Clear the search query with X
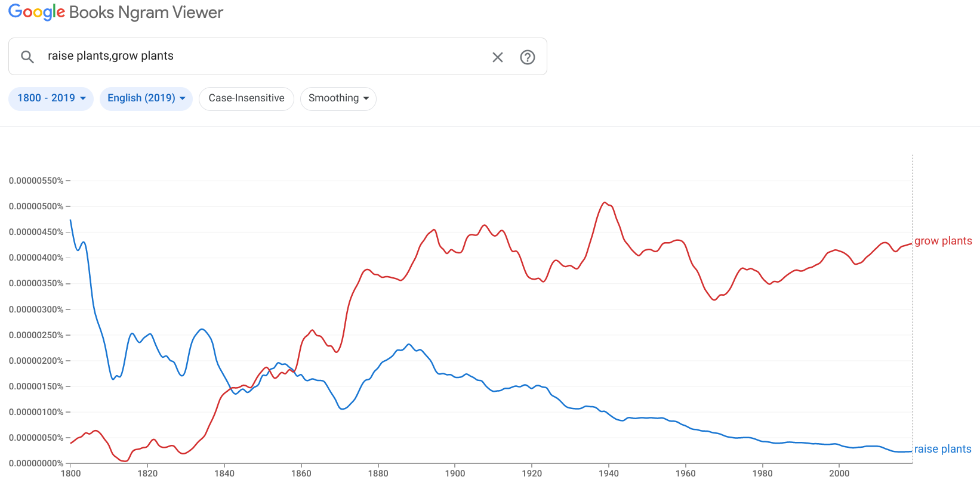The width and height of the screenshot is (980, 486). click(497, 57)
